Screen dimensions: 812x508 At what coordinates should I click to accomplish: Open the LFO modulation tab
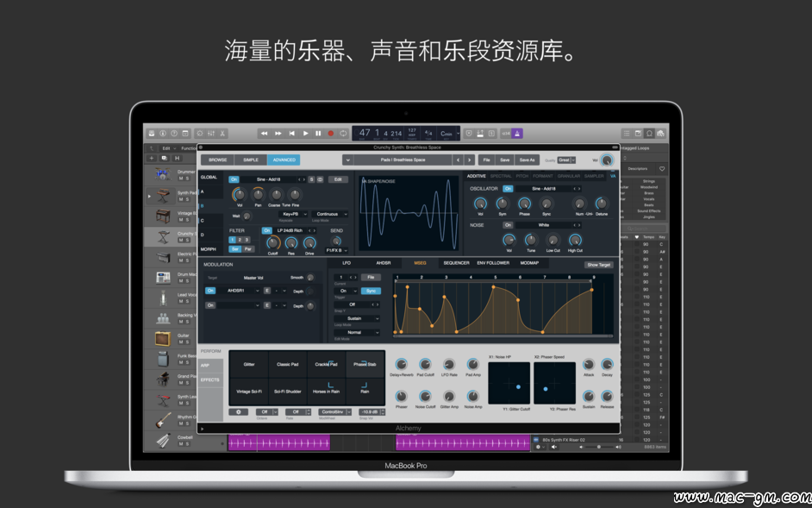coord(347,263)
